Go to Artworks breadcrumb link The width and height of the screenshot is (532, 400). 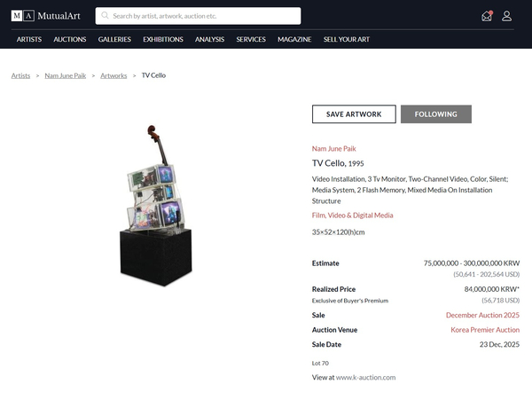pos(113,75)
